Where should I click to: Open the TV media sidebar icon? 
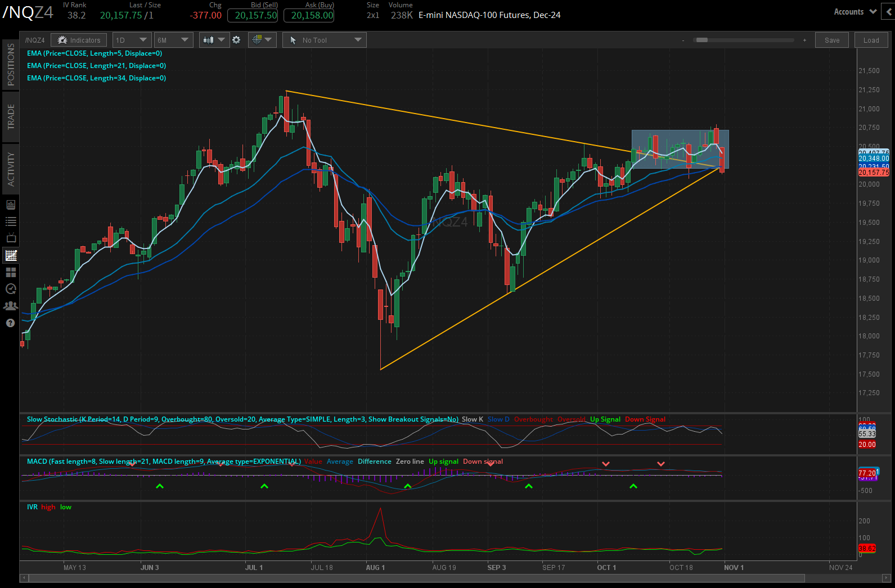click(x=11, y=238)
